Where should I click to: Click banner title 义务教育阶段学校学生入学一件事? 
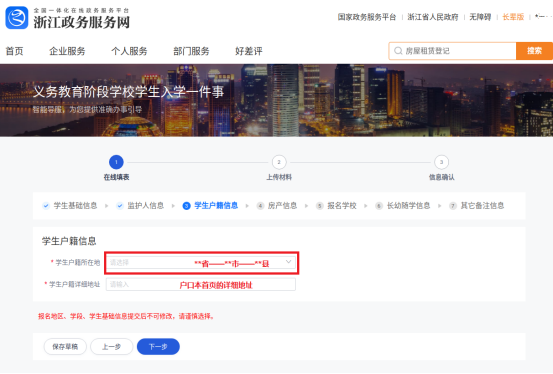[x=128, y=92]
